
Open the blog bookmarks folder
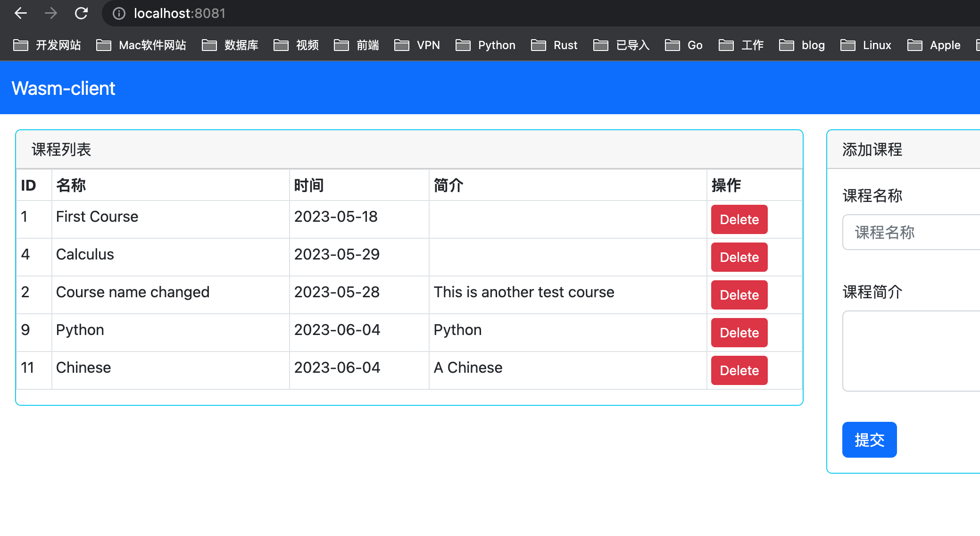pos(802,45)
